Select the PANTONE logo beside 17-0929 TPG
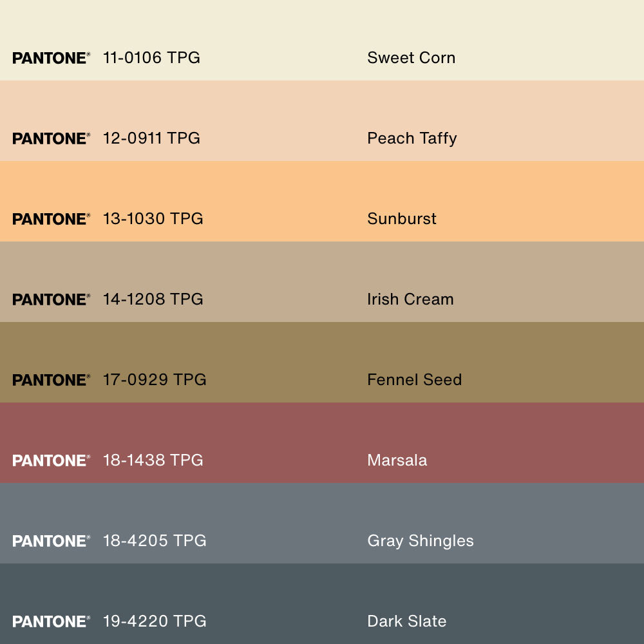Viewport: 644px width, 644px height. (x=51, y=380)
